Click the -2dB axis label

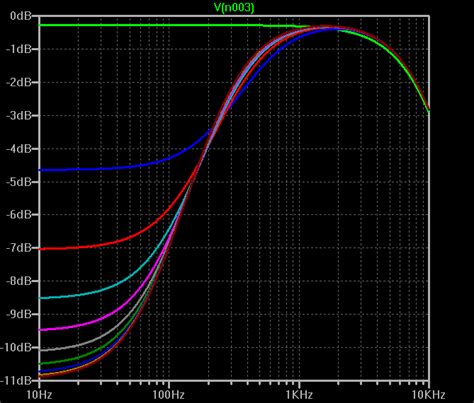click(x=19, y=82)
